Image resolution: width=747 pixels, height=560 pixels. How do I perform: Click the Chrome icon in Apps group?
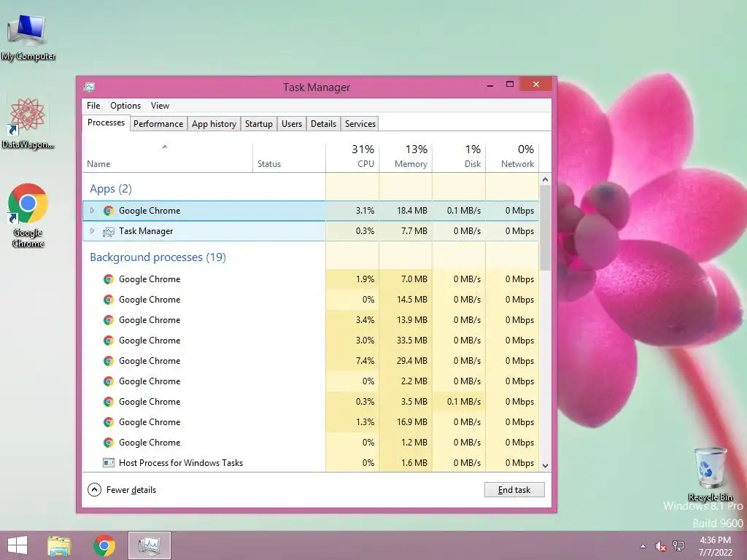[109, 211]
